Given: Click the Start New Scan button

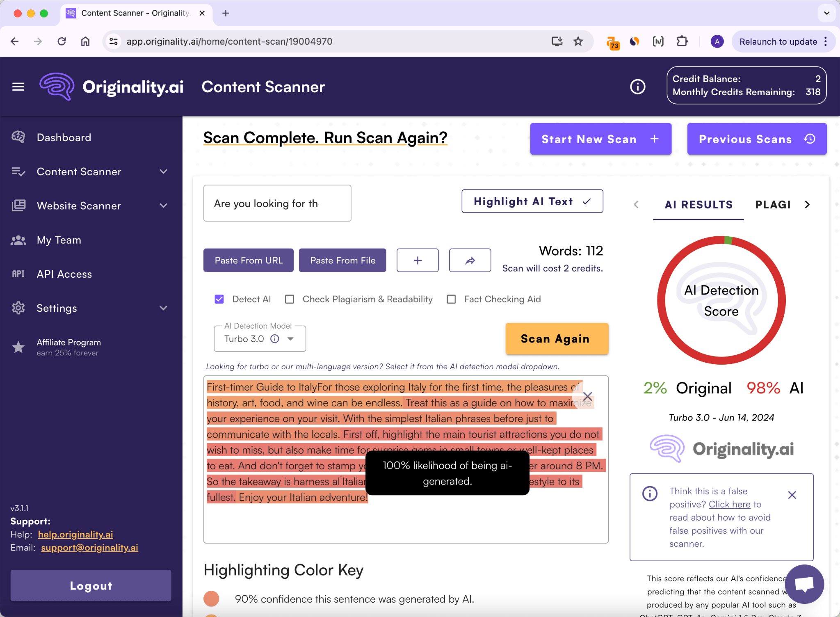Looking at the screenshot, I should (x=600, y=139).
